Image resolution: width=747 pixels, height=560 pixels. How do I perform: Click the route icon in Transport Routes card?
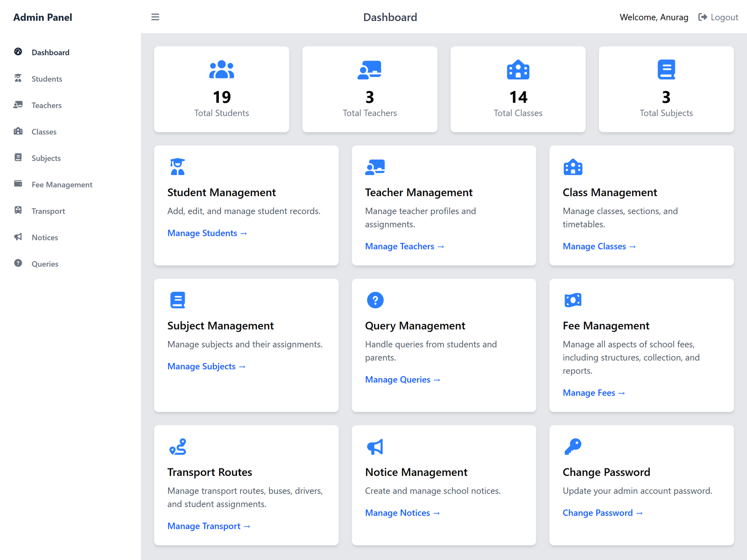[x=177, y=447]
